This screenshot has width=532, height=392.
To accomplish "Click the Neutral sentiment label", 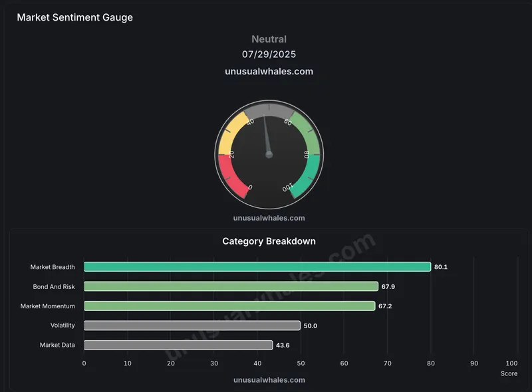I will click(269, 39).
